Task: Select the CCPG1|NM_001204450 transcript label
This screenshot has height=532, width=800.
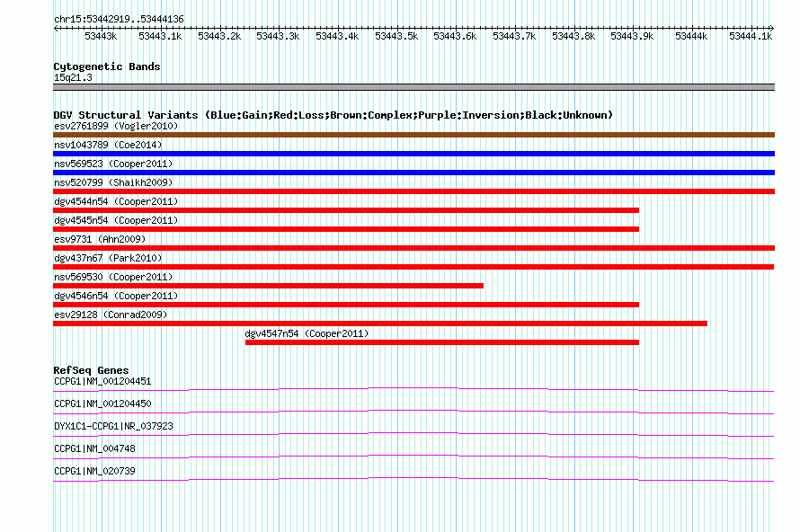Action: [102, 404]
